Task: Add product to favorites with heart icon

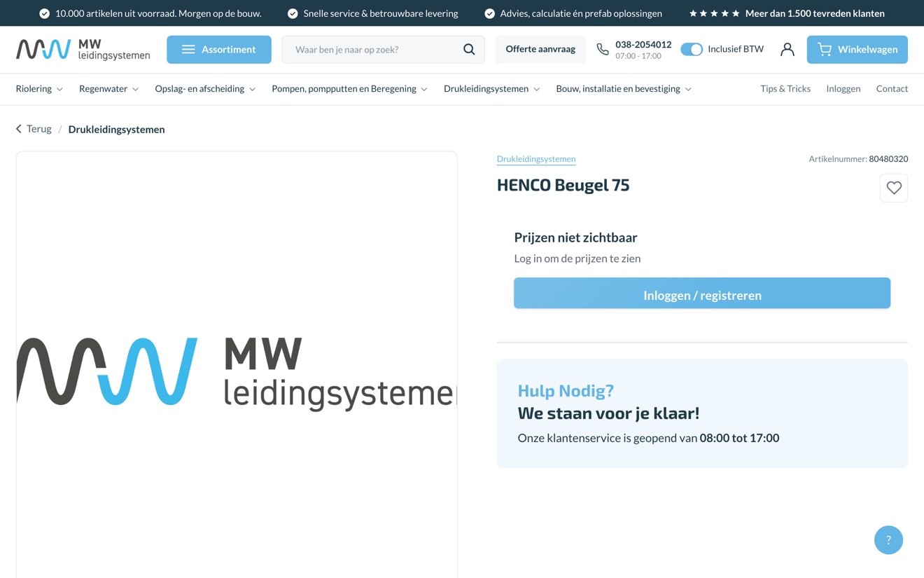Action: click(894, 188)
